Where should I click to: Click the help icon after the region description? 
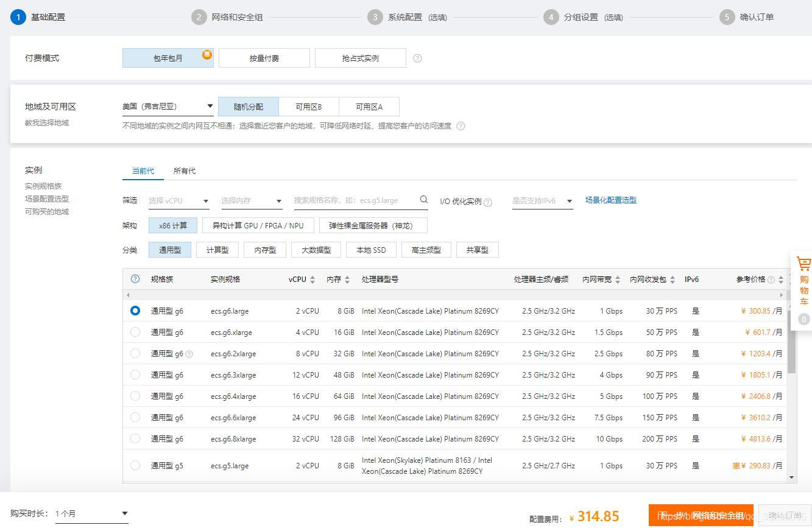461,126
